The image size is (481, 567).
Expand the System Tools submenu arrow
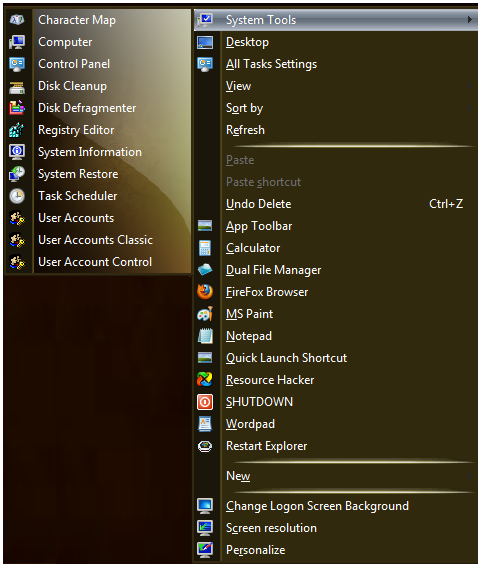click(469, 20)
